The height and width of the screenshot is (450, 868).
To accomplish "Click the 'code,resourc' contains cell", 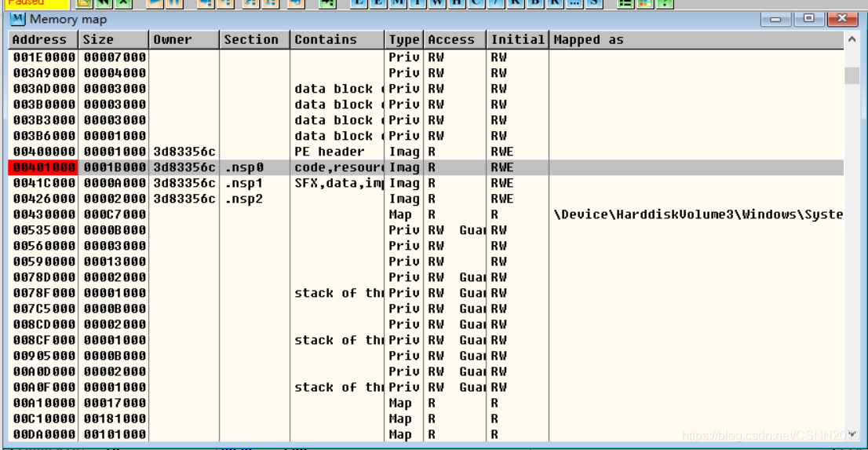I will click(x=337, y=167).
